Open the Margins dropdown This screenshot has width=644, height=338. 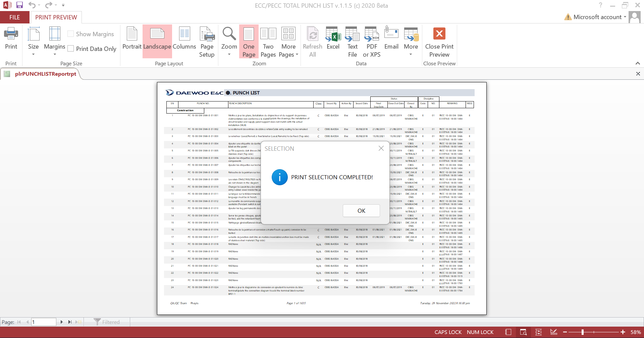coord(55,41)
